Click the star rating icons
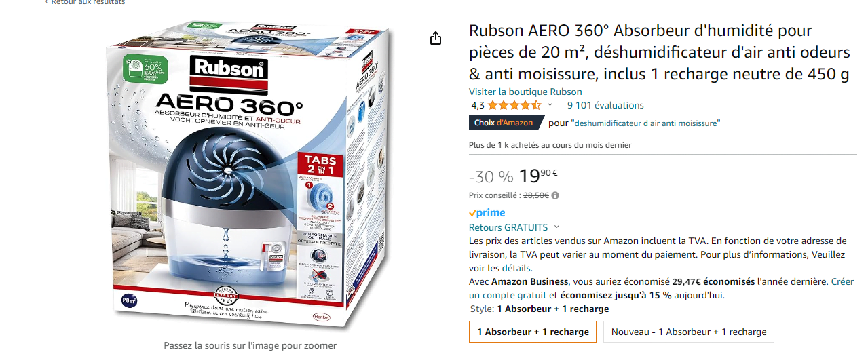This screenshot has height=352, width=868. pos(514,105)
